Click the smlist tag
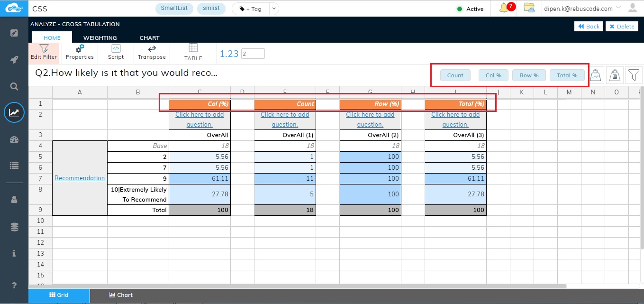Screen dimensions: 644x304 point(211,9)
